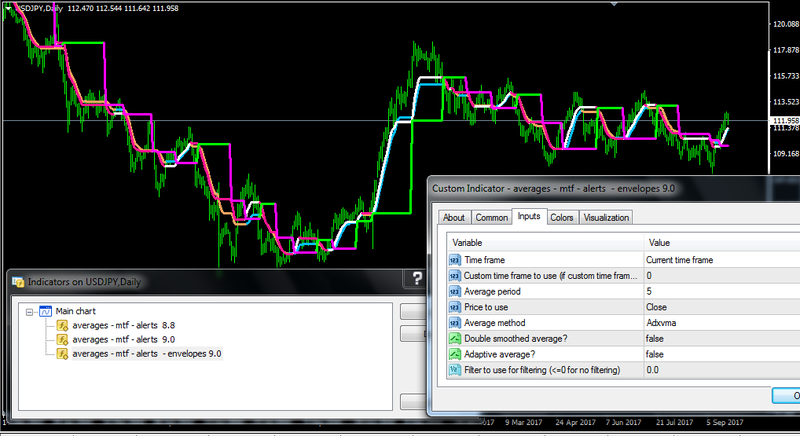Switch to the Common tab
Image resolution: width=800 pixels, height=436 pixels.
point(491,218)
